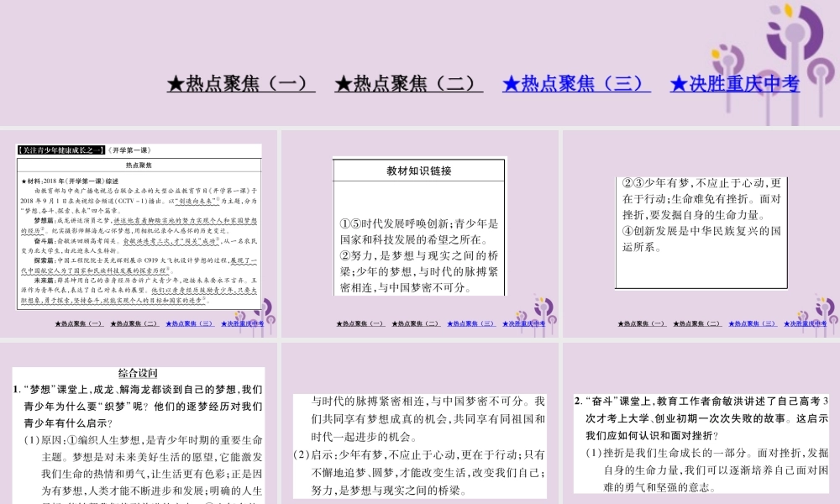Select the 《开学第一课》 hot-topic slide thumbnail

click(x=139, y=234)
